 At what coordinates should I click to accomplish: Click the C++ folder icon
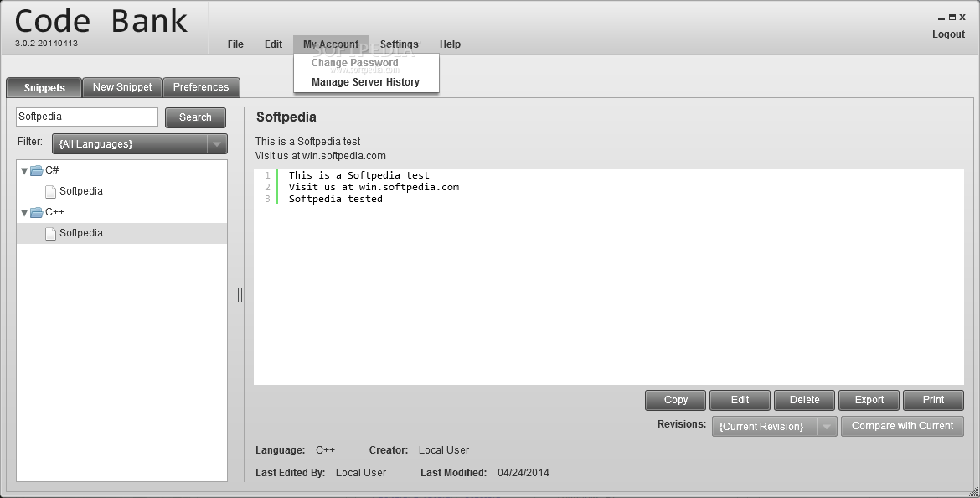37,212
